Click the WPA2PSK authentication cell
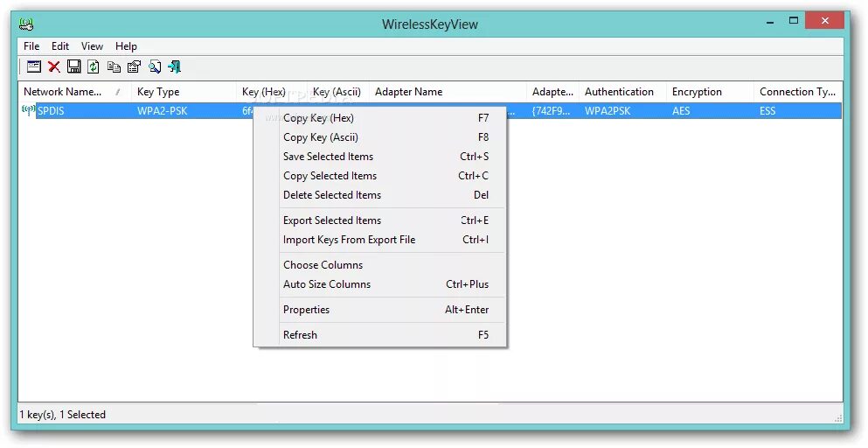Image resolution: width=868 pixels, height=448 pixels. [x=608, y=111]
